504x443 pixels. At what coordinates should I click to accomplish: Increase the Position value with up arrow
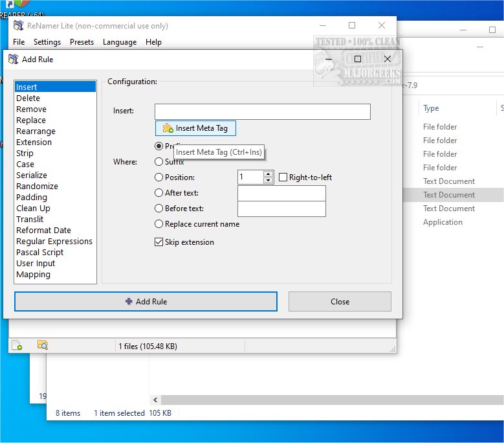point(268,174)
